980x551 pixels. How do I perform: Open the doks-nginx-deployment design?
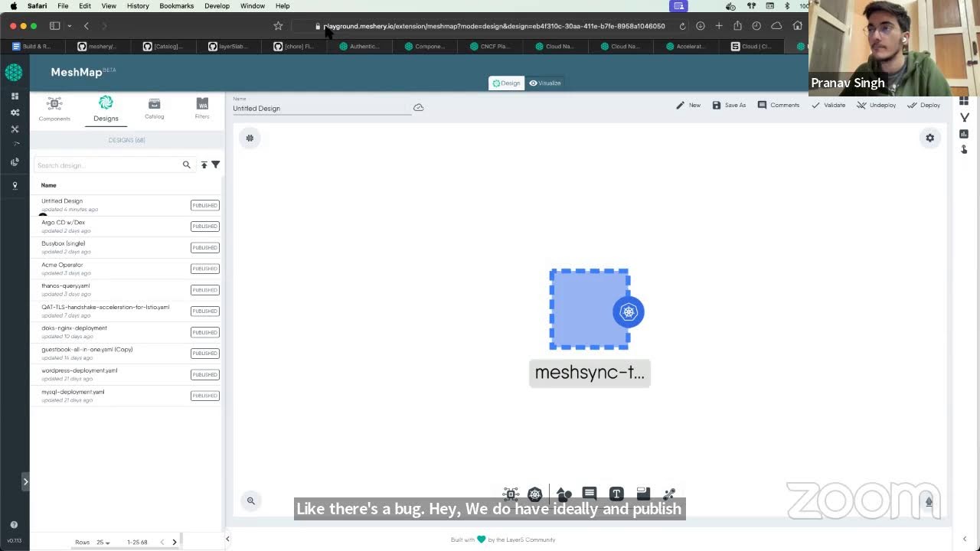tap(126, 332)
